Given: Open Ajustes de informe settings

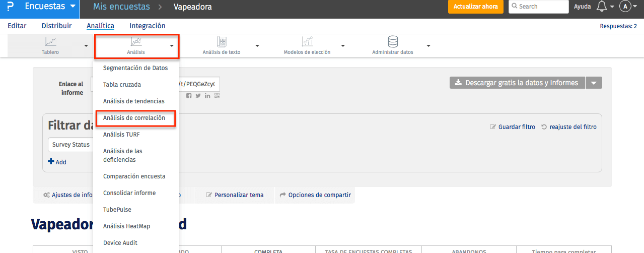Looking at the screenshot, I should tap(68, 195).
